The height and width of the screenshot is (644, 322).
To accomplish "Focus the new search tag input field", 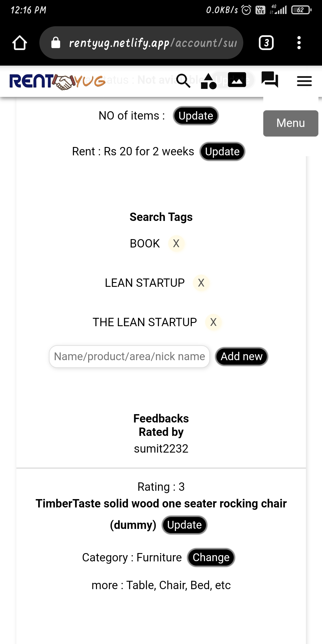I will point(129,357).
